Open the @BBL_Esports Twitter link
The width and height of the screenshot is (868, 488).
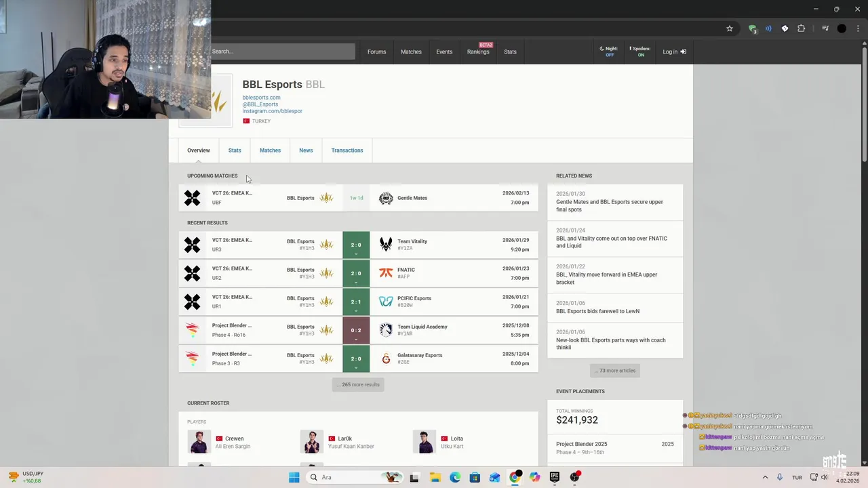(260, 104)
